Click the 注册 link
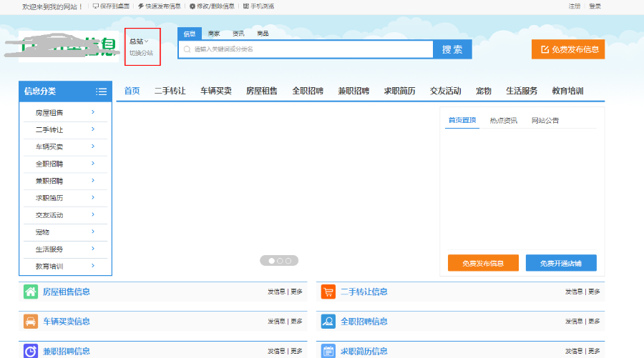644x358 pixels. (574, 6)
